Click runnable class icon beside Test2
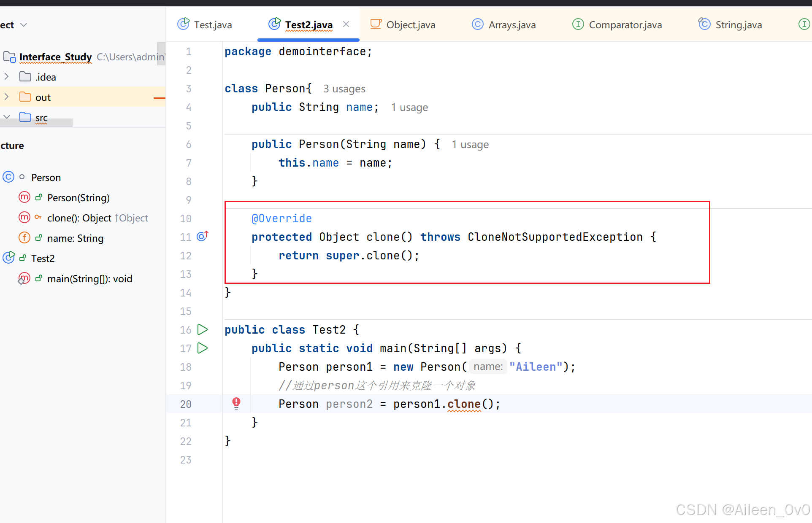This screenshot has height=523, width=812. [9, 257]
